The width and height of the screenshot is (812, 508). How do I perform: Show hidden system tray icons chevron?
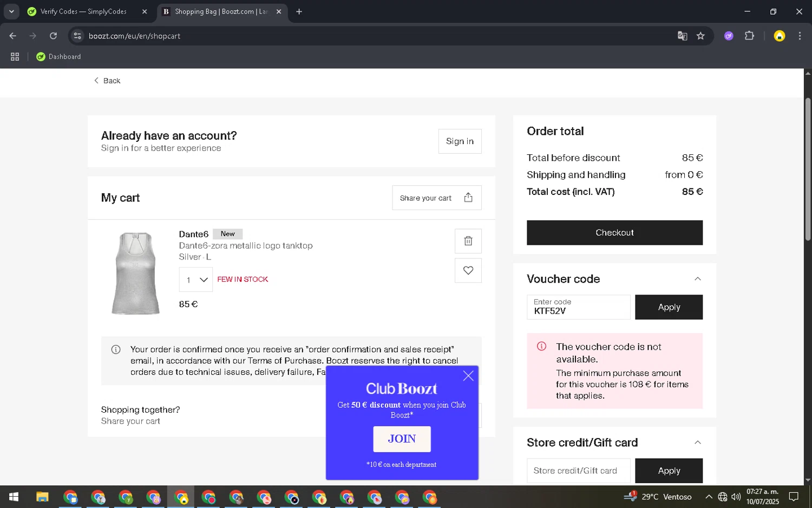coord(708,497)
